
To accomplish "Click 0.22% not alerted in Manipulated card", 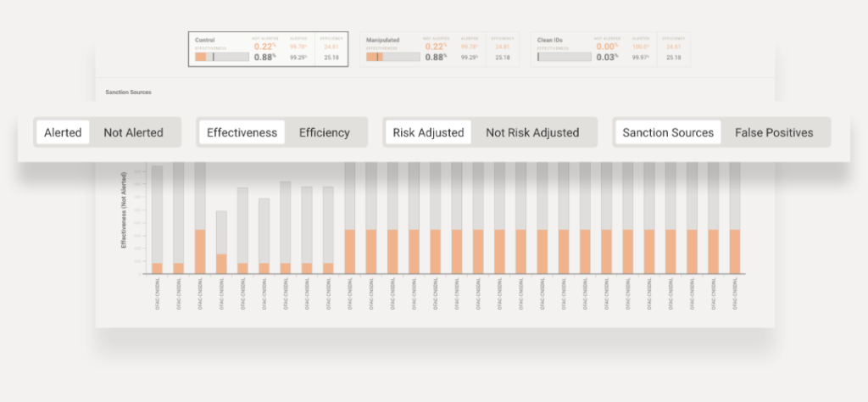I will point(436,47).
